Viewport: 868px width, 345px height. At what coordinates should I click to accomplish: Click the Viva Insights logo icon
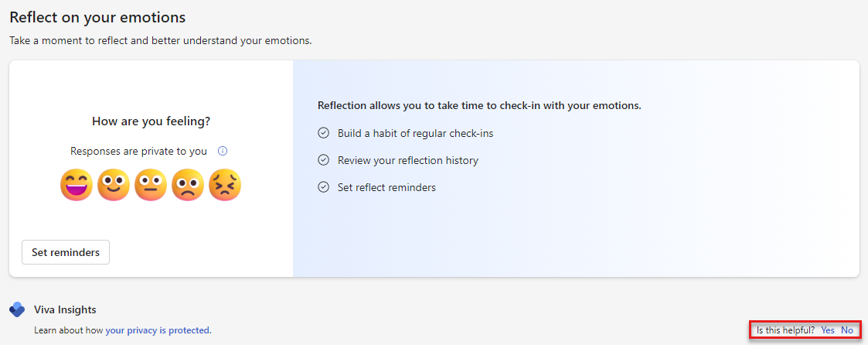[x=17, y=310]
